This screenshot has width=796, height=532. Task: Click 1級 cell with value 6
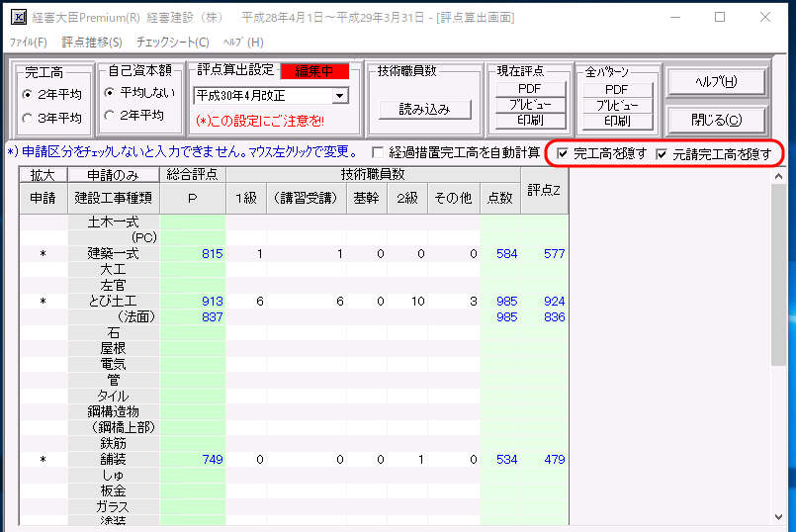click(x=246, y=302)
